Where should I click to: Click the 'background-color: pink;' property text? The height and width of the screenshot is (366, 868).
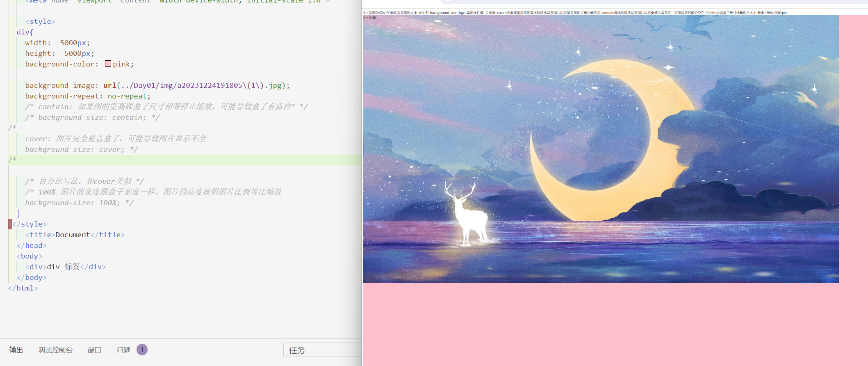pos(80,64)
